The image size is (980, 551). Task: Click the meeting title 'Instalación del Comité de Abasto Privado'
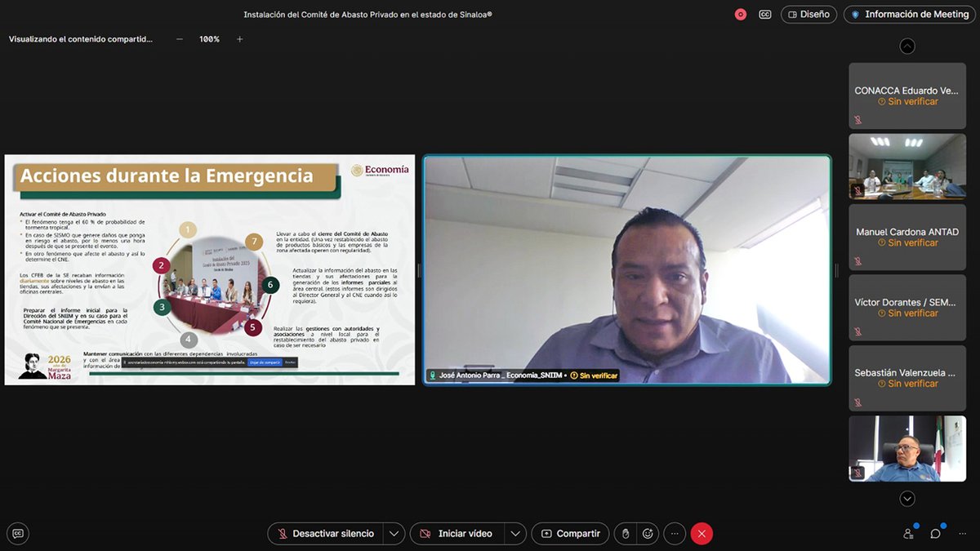point(367,15)
